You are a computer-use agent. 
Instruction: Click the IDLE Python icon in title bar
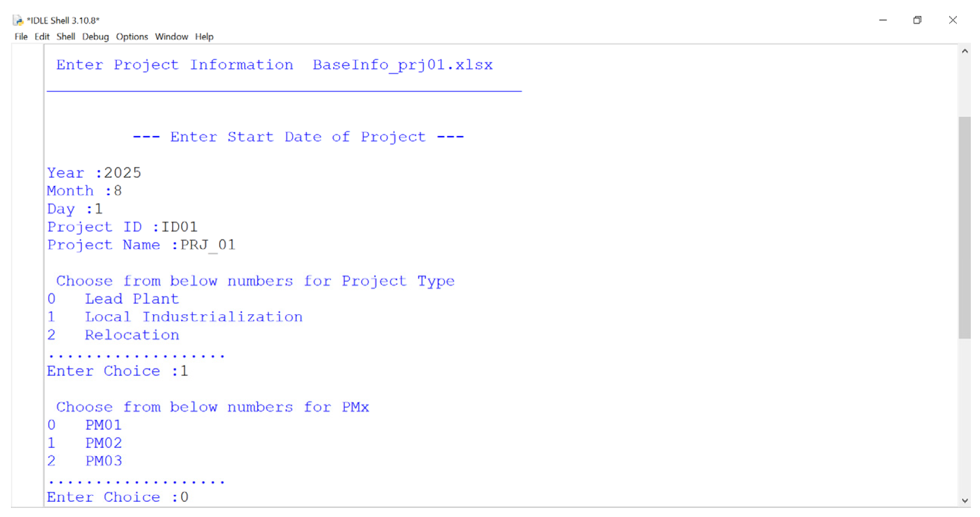(x=18, y=20)
